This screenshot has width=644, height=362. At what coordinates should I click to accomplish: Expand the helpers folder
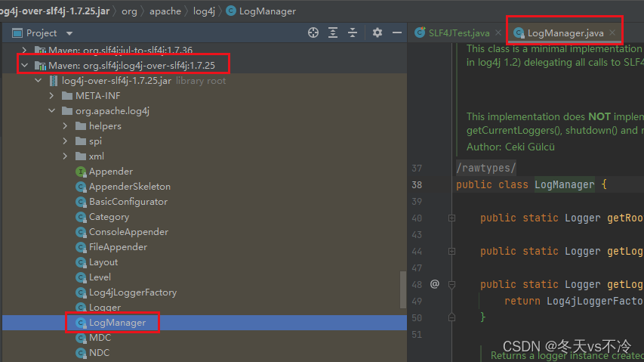[x=65, y=125]
